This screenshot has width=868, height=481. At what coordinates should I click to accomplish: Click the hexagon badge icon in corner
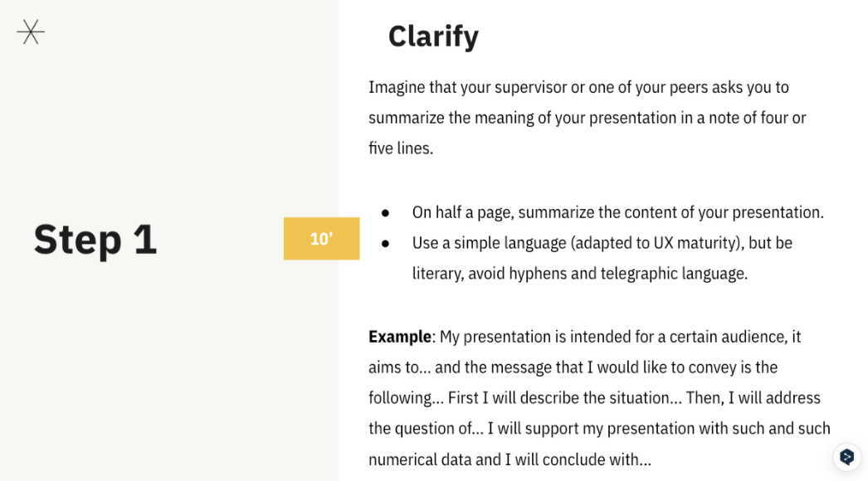(x=846, y=456)
